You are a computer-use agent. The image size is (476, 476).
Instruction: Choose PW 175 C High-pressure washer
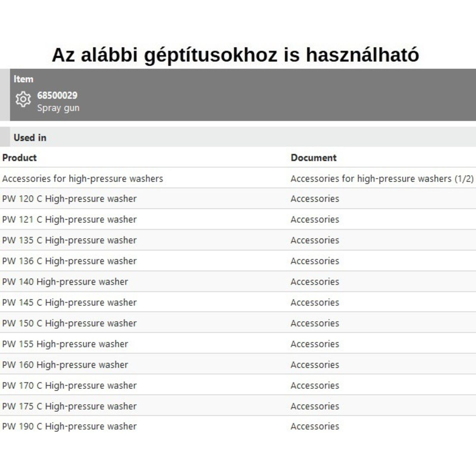[69, 406]
